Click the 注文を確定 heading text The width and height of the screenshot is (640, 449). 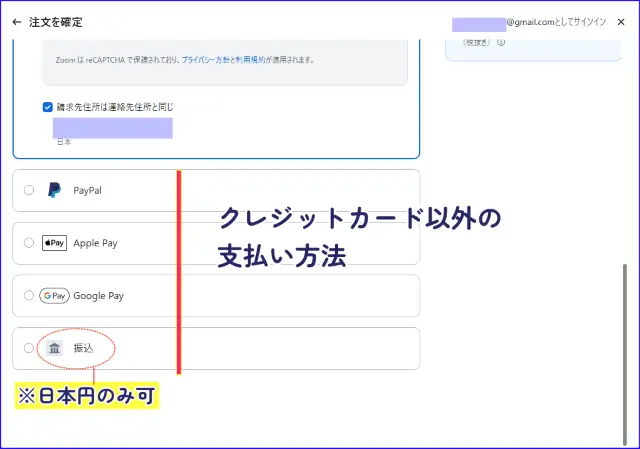pyautogui.click(x=56, y=22)
